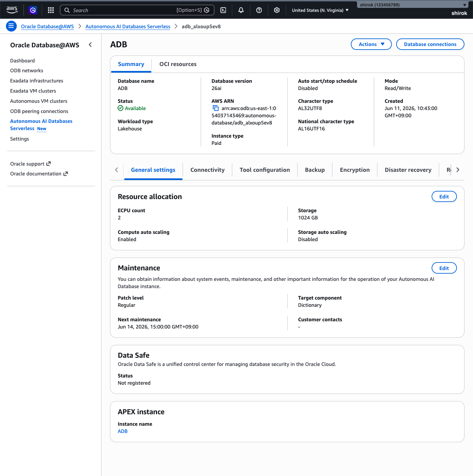Open the Actions dropdown
This screenshot has width=473, height=476.
371,44
